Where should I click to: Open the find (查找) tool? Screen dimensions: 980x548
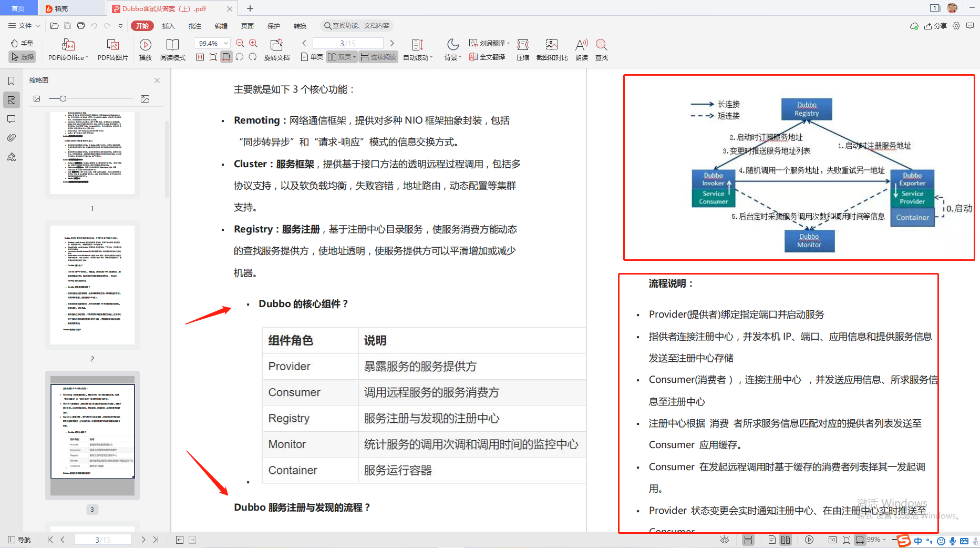tap(602, 50)
